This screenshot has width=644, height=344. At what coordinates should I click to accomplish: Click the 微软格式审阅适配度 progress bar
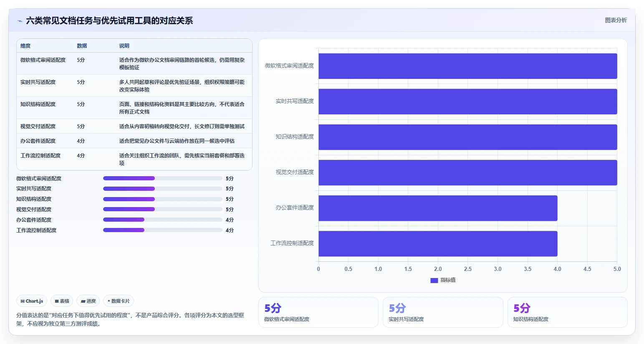163,178
